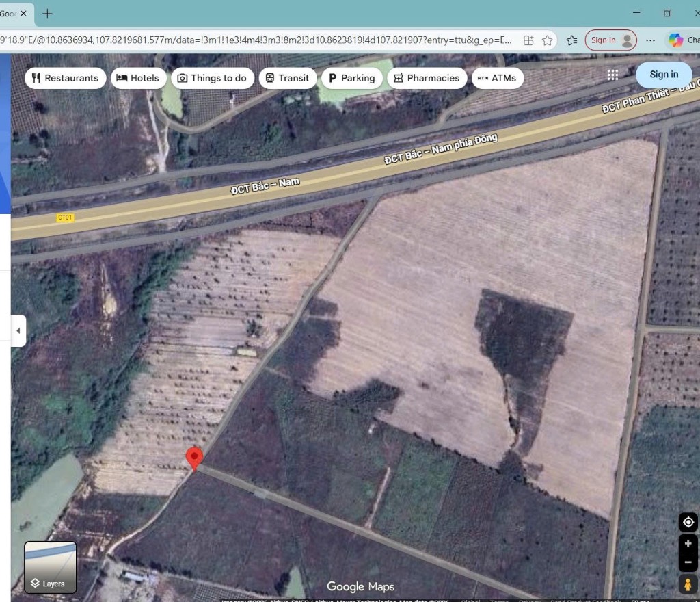700x602 pixels.
Task: Click the blue Google Maps Sign in button
Action: pyautogui.click(x=664, y=75)
